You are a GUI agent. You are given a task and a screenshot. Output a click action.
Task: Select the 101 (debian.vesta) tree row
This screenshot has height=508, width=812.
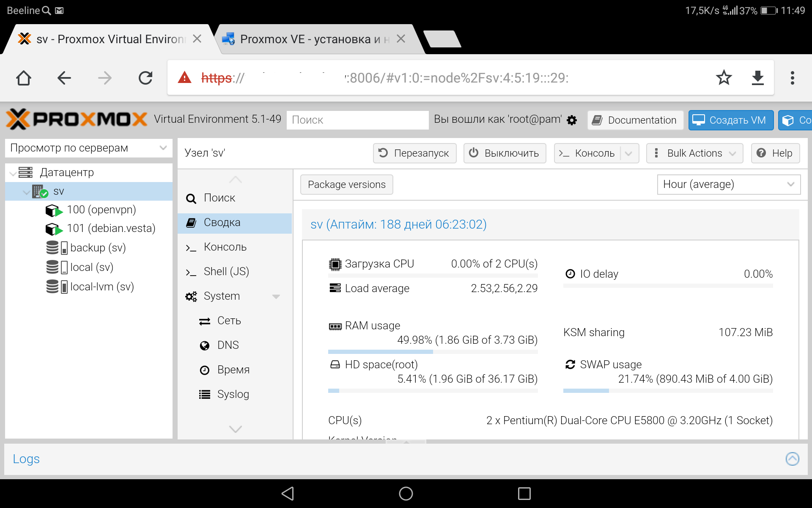point(89,229)
